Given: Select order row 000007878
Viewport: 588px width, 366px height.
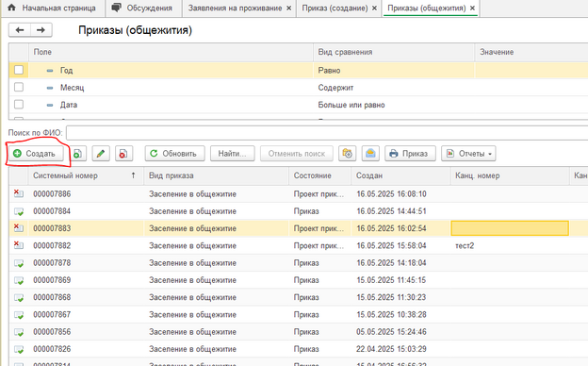Looking at the screenshot, I should pos(299,263).
